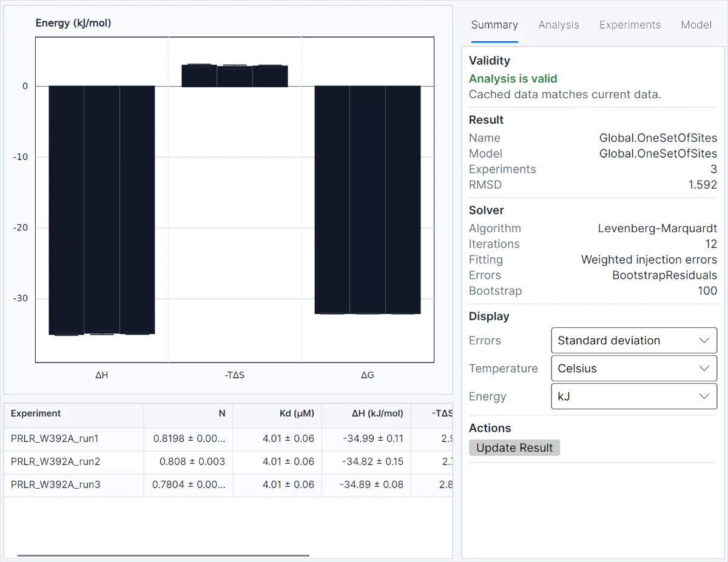Click the ΔH bar group in chart

pyautogui.click(x=102, y=210)
